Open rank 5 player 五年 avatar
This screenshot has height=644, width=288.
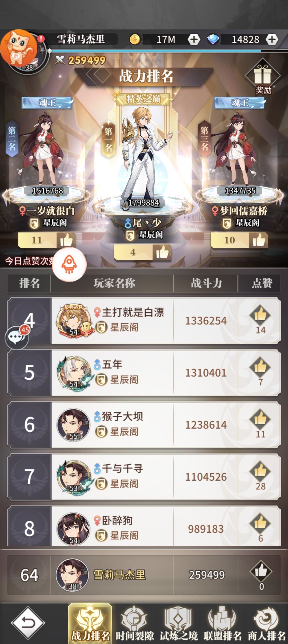click(x=74, y=372)
